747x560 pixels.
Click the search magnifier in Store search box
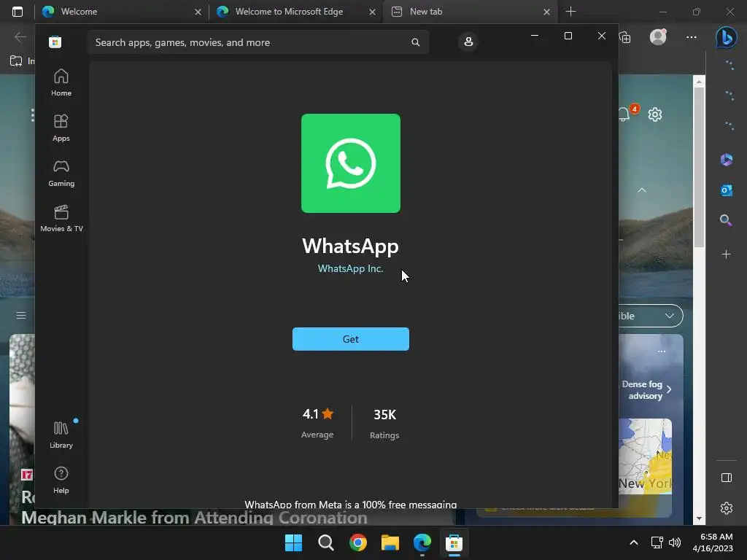415,42
